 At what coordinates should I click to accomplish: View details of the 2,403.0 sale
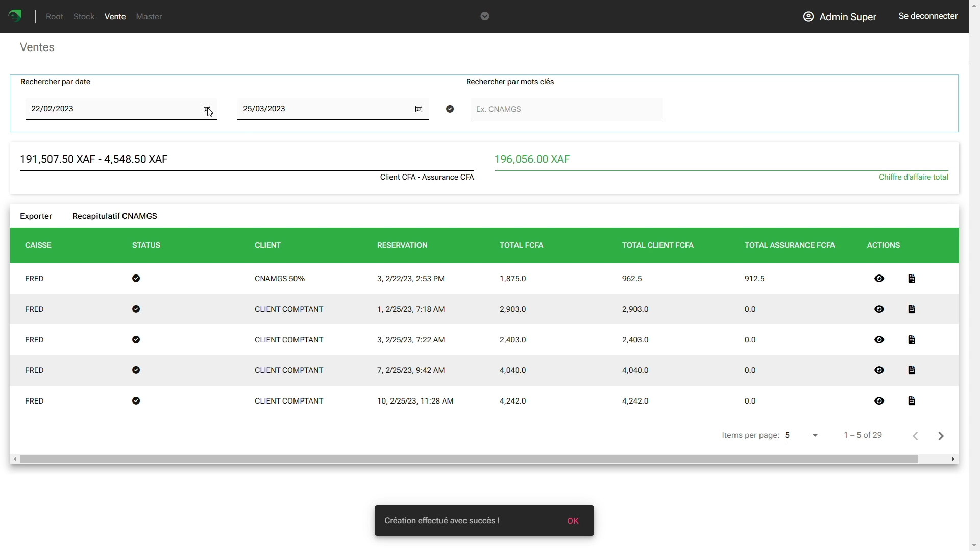[879, 340]
